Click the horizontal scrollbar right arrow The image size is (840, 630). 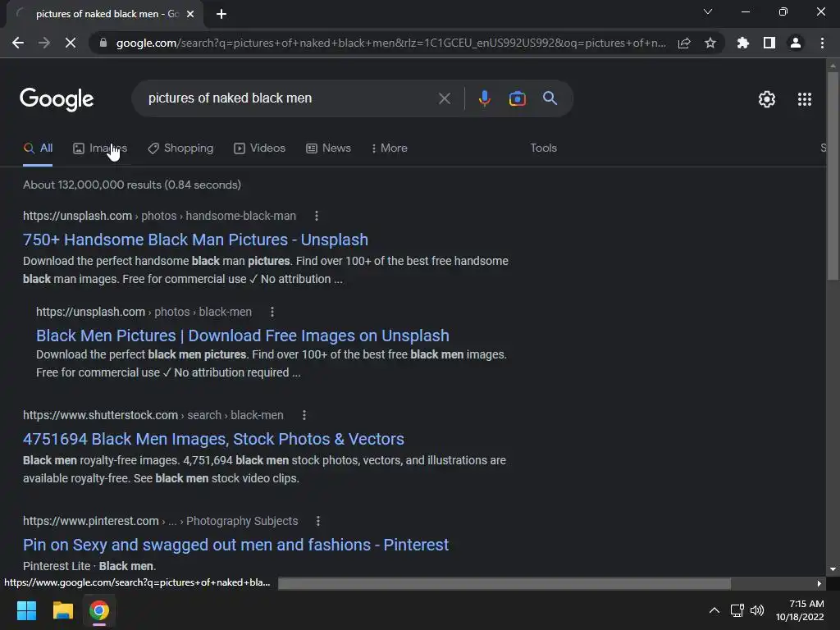(x=819, y=583)
